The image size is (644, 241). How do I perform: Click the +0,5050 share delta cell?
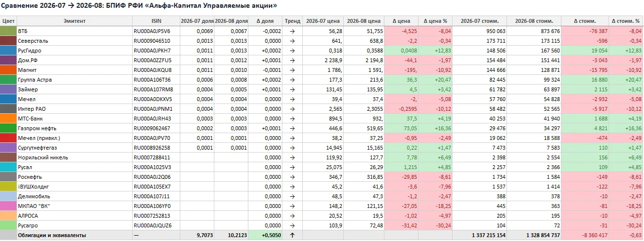click(265, 235)
